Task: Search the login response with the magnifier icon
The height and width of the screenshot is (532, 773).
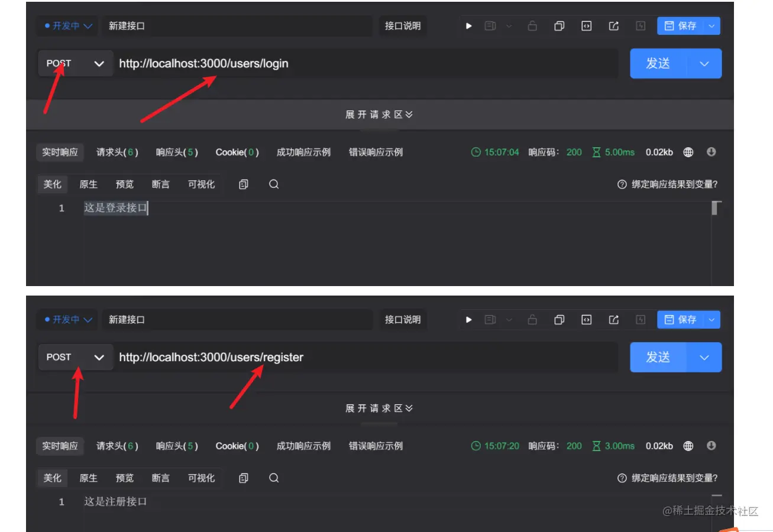Action: click(274, 184)
